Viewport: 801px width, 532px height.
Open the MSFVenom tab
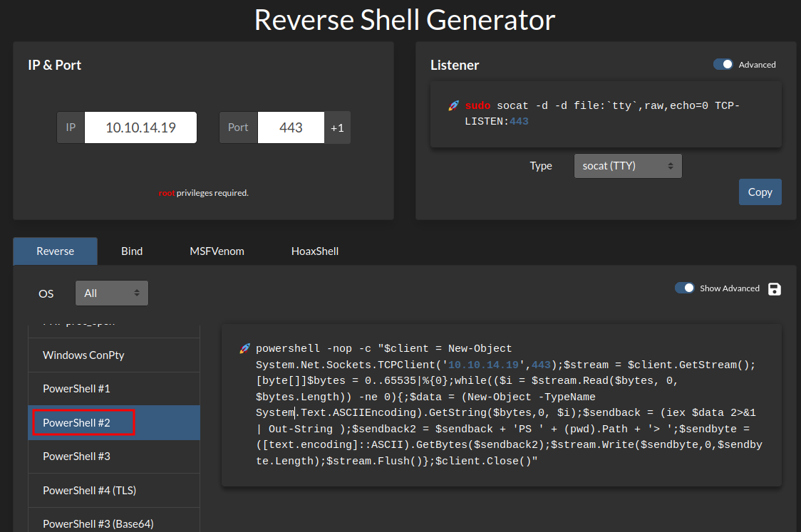click(217, 251)
